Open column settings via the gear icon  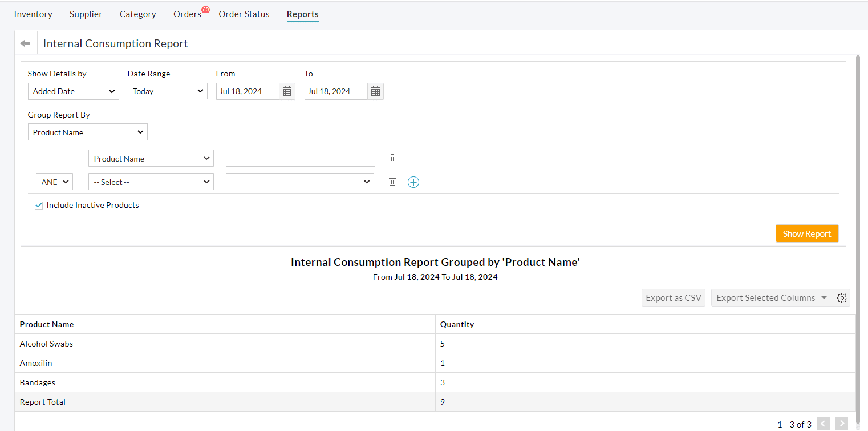pyautogui.click(x=842, y=297)
